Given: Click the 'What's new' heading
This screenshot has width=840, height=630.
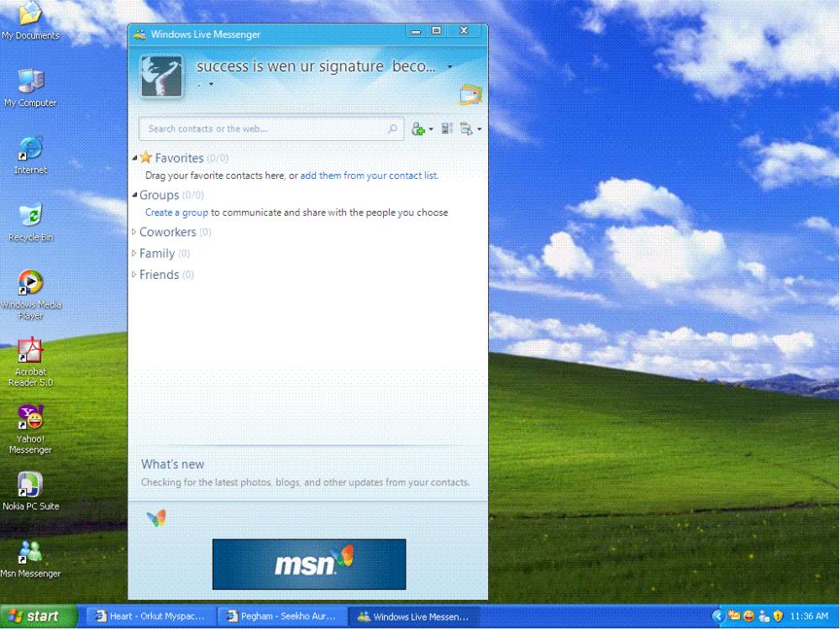Looking at the screenshot, I should click(172, 465).
